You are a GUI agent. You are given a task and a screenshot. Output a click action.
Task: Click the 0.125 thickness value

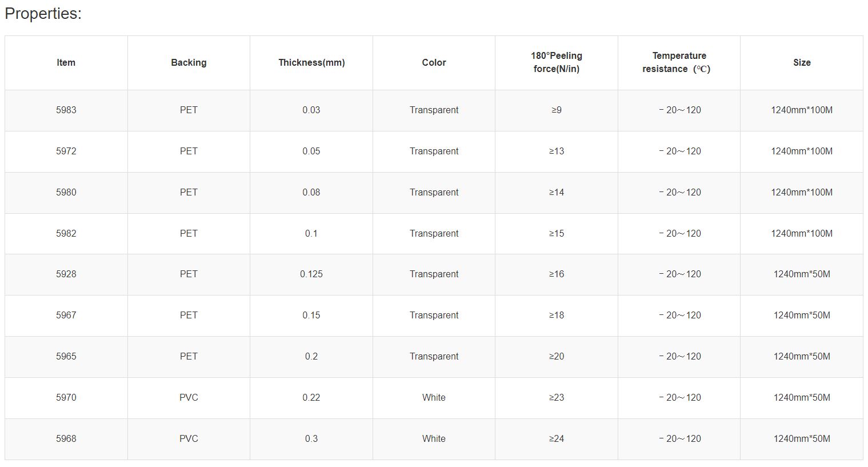[311, 274]
